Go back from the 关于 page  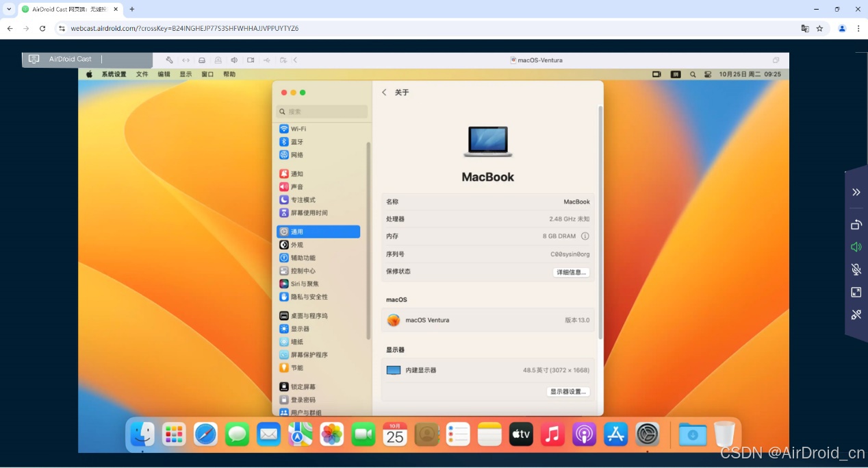coord(384,93)
